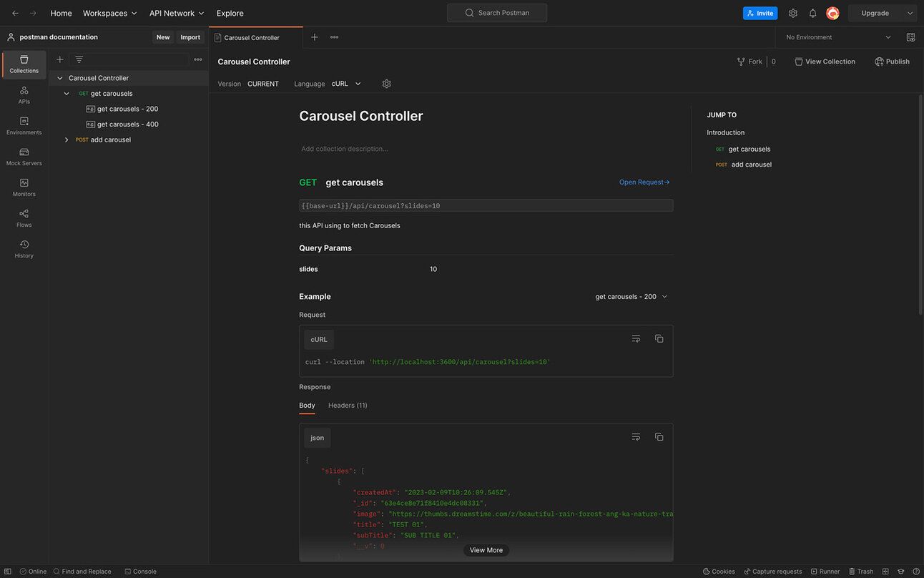This screenshot has height=578, width=924.
Task: Open the No Environment selector
Action: pos(838,37)
